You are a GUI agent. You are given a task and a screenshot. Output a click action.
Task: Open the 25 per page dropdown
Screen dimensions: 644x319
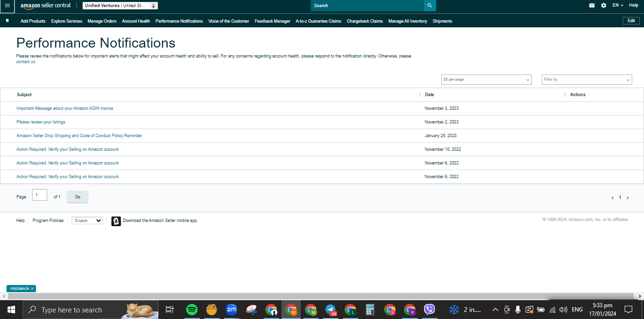point(486,80)
